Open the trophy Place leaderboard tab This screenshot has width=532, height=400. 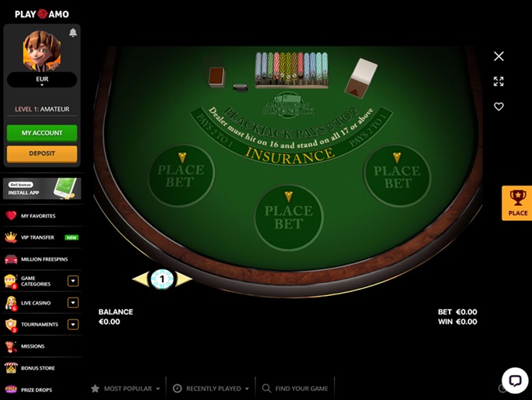pos(517,203)
